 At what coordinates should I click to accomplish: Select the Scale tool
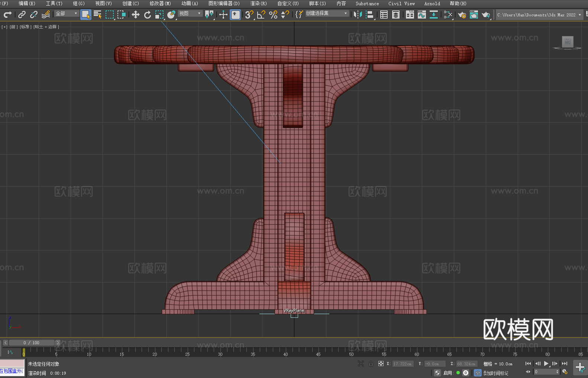pos(159,14)
